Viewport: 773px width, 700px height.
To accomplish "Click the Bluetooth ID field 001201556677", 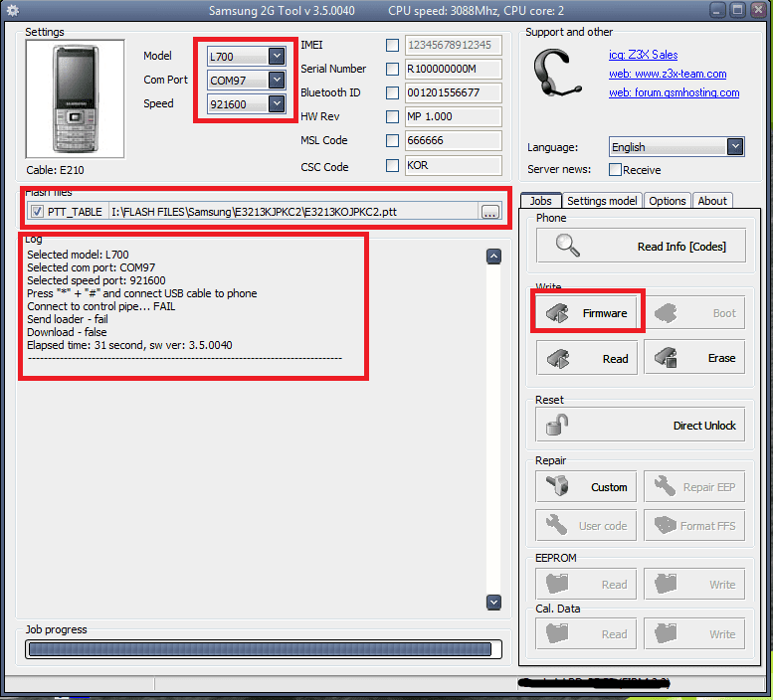I will (453, 92).
